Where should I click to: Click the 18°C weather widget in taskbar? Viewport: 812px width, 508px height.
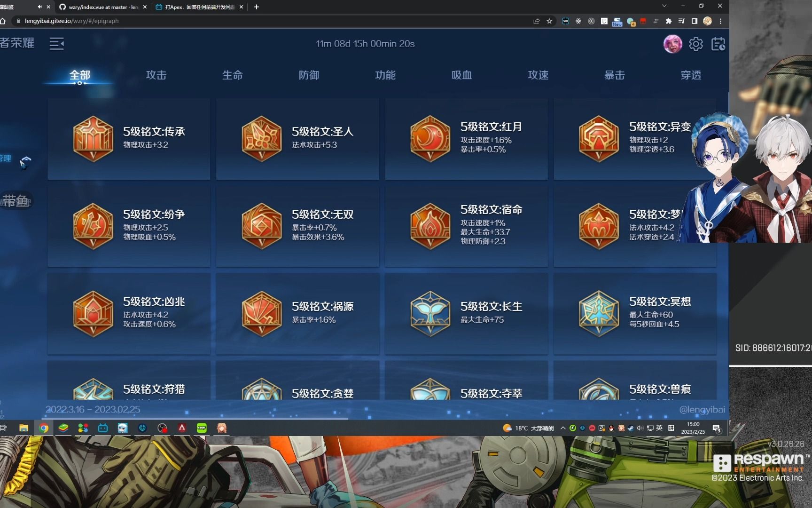pyautogui.click(x=528, y=428)
